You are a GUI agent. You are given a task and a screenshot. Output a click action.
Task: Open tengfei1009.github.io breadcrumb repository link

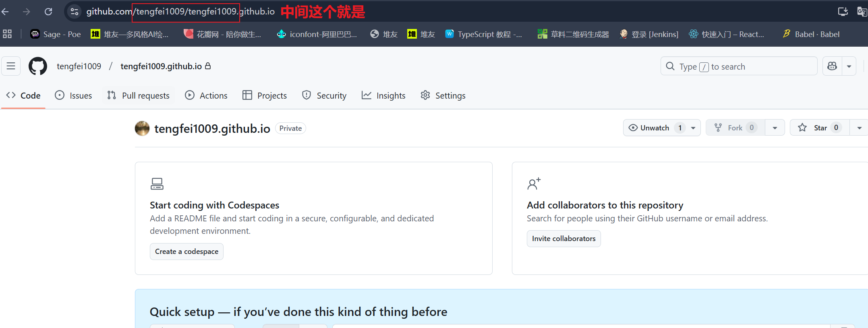(x=161, y=66)
